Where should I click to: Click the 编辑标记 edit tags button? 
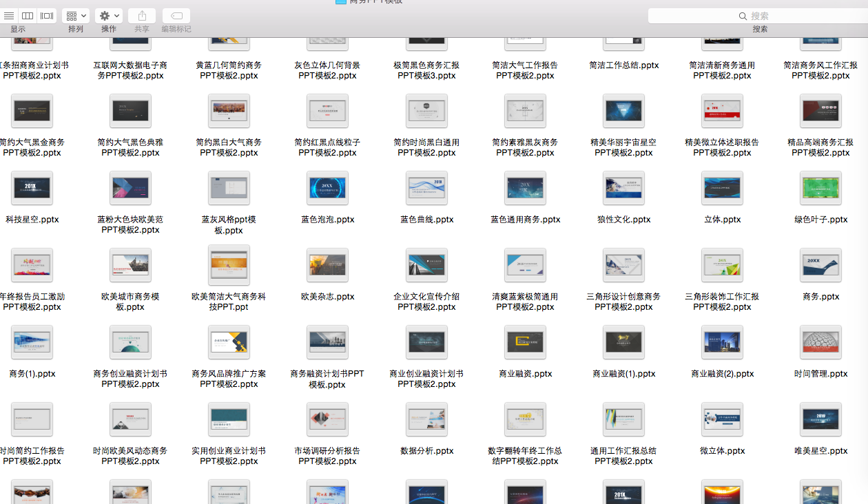coord(176,15)
